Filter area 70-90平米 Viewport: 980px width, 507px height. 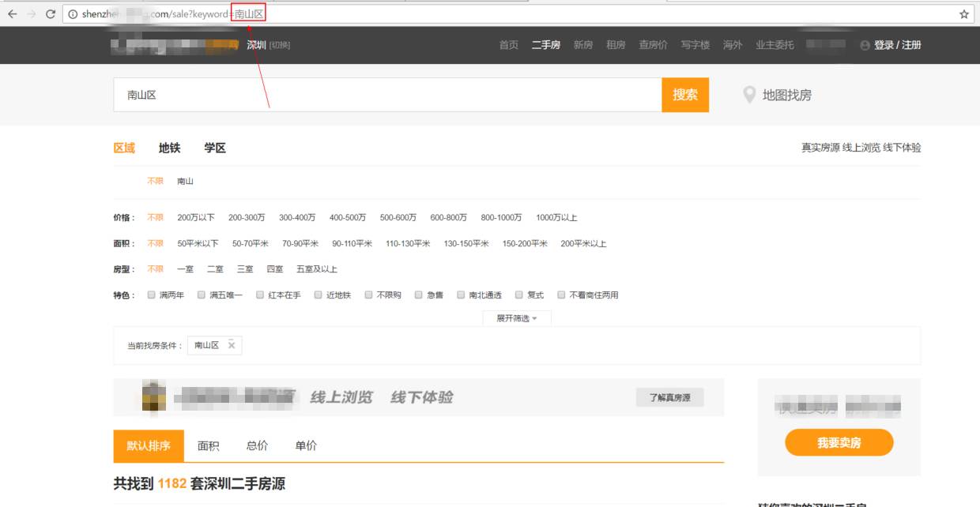tap(300, 243)
